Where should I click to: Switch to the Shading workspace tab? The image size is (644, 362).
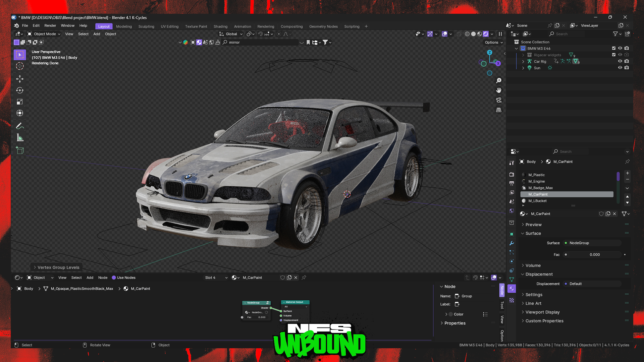[220, 26]
